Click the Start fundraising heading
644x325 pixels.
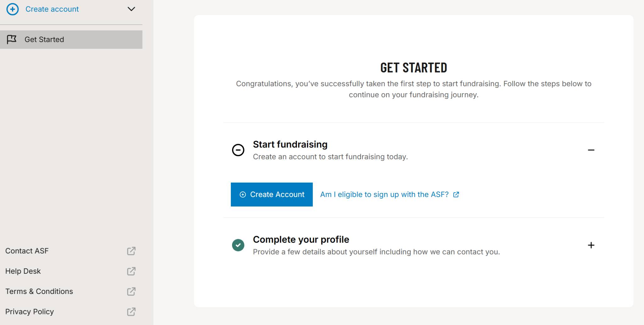pos(290,144)
